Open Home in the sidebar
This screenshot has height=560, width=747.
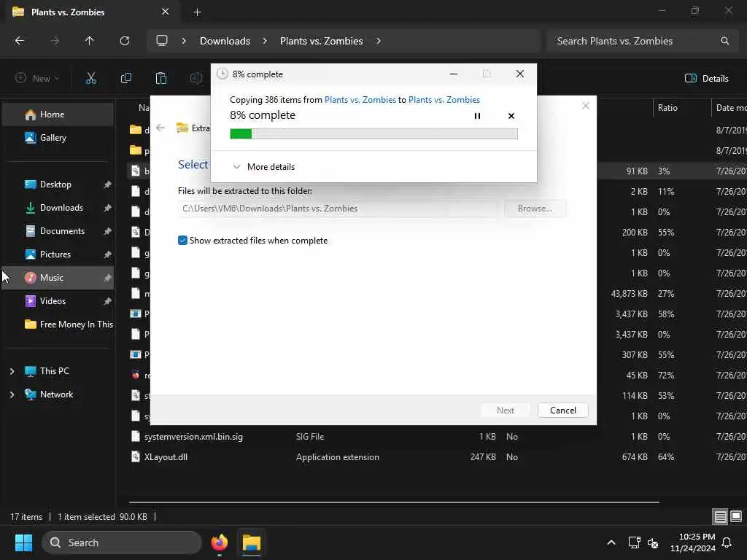(x=58, y=114)
